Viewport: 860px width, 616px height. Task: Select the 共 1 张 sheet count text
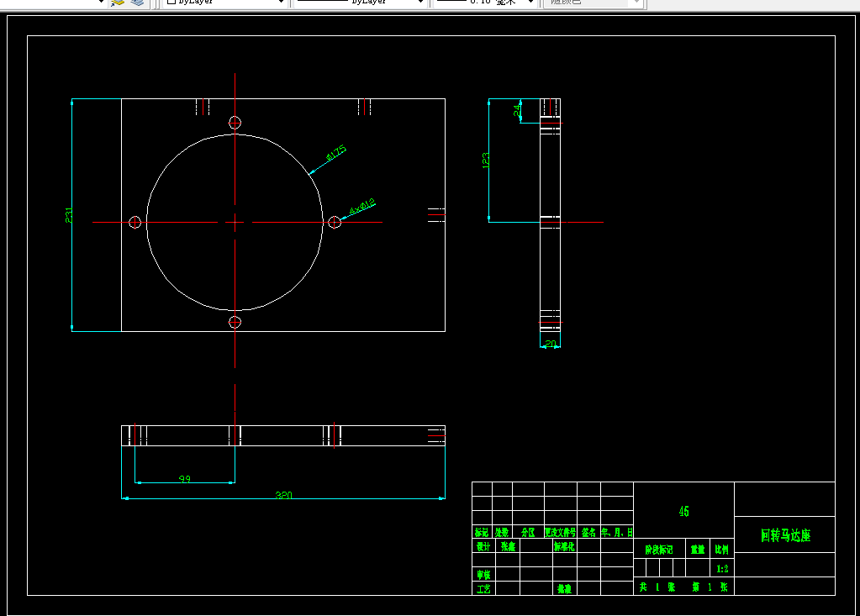tap(657, 587)
